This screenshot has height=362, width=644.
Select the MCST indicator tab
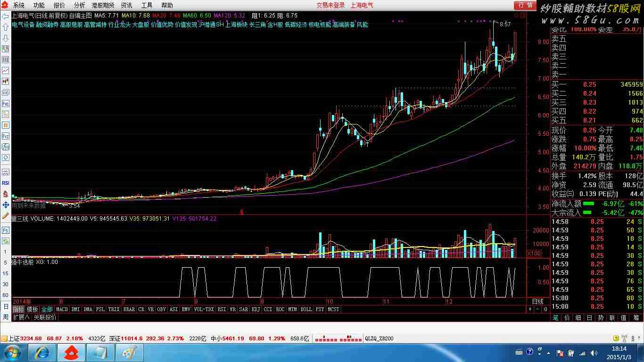pyautogui.click(x=334, y=309)
